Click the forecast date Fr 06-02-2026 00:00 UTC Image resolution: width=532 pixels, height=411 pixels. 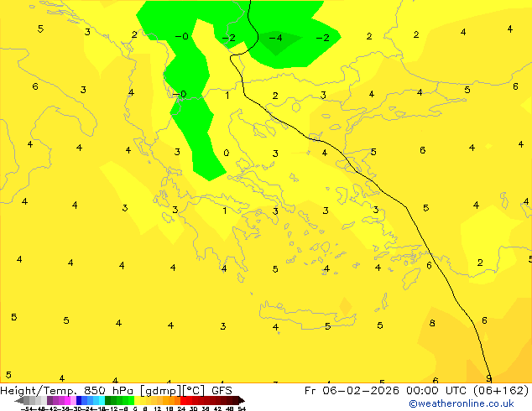tap(387, 390)
